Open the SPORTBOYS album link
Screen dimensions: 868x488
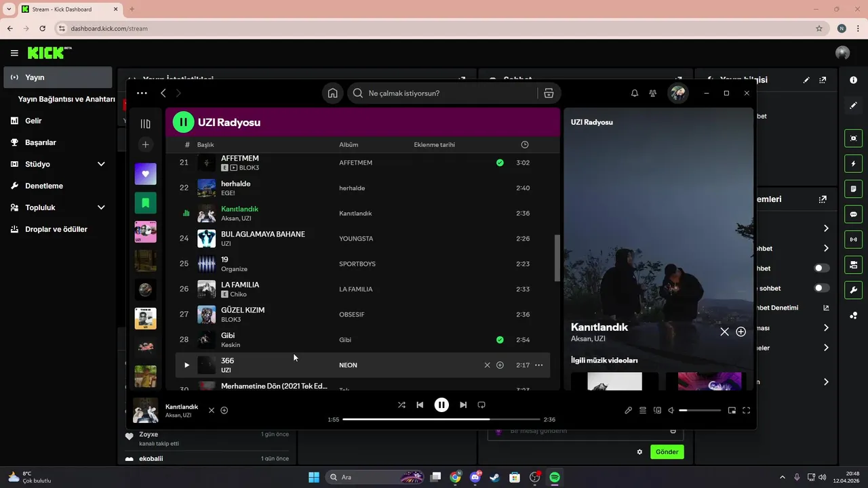click(357, 264)
